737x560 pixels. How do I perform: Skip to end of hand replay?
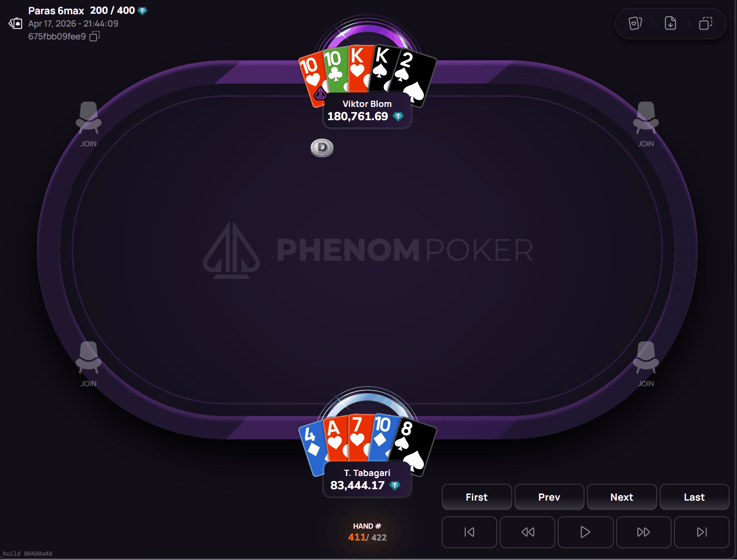pyautogui.click(x=702, y=532)
